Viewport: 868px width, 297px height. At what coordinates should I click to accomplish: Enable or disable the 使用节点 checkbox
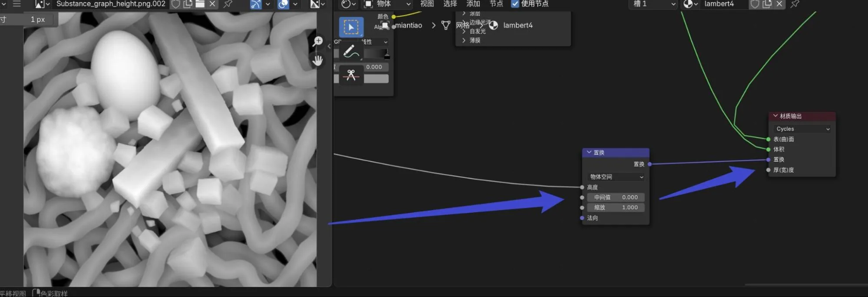coord(515,4)
